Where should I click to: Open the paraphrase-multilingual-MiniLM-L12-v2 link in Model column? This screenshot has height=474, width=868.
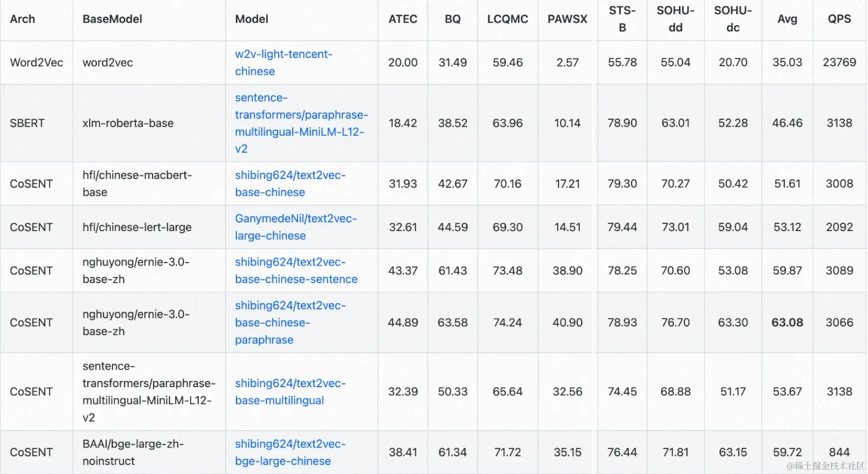tap(301, 123)
